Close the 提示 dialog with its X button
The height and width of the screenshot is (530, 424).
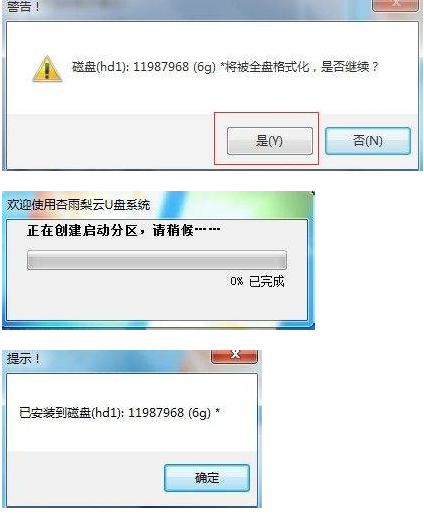point(234,356)
